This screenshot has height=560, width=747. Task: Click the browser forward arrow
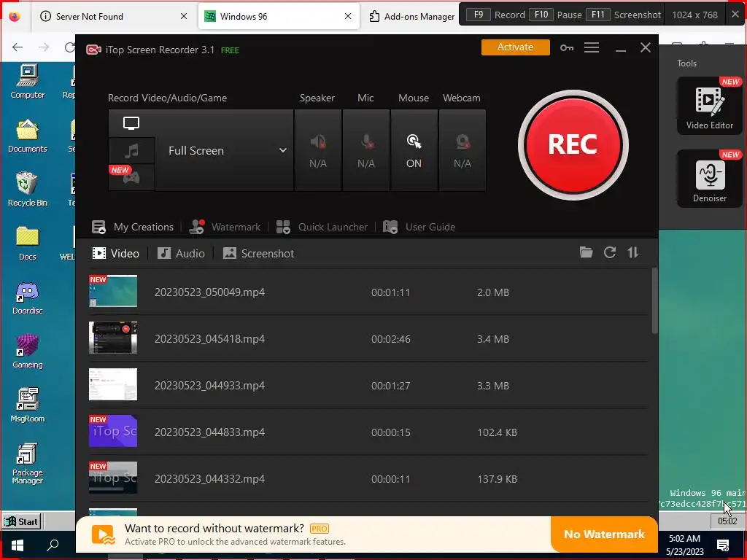(44, 47)
